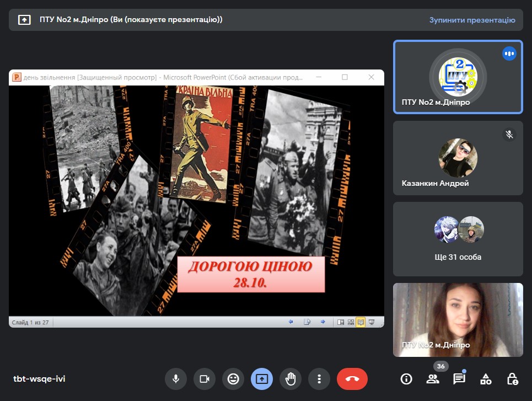Open the chat messages icon

point(459,379)
